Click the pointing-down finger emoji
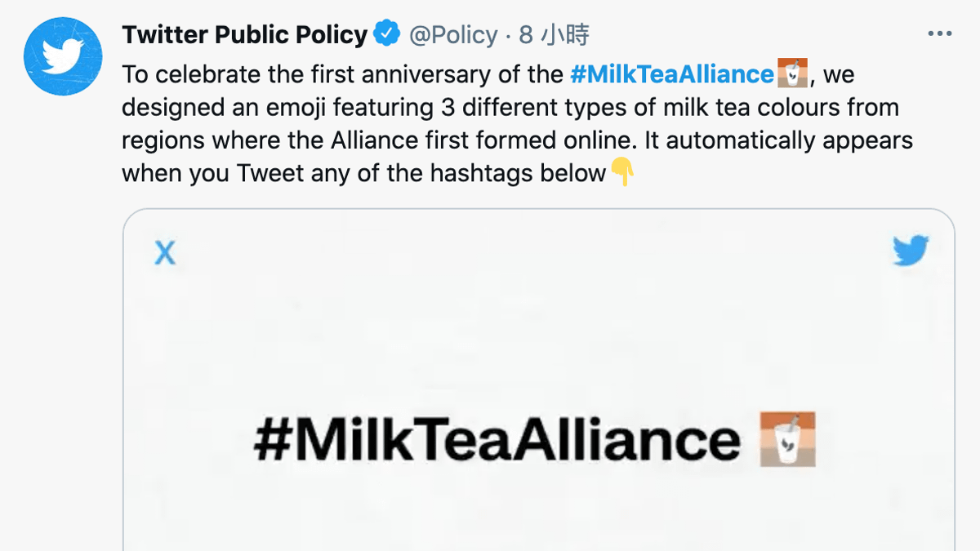 (621, 173)
